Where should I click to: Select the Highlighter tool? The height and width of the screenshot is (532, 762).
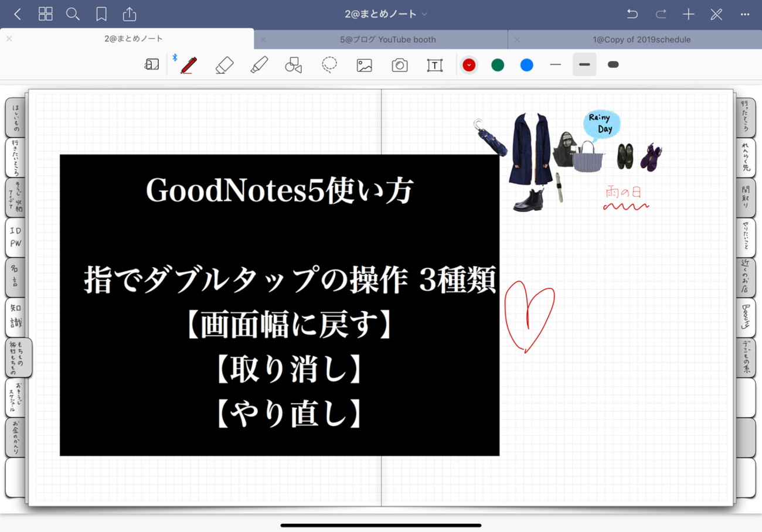click(259, 64)
